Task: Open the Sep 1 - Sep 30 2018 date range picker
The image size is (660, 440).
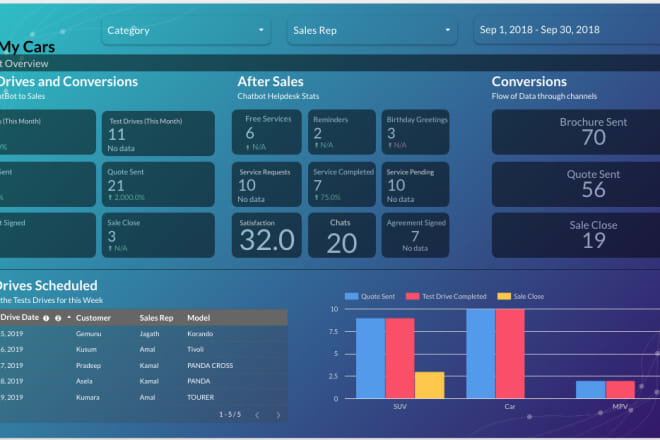Action: [x=567, y=30]
